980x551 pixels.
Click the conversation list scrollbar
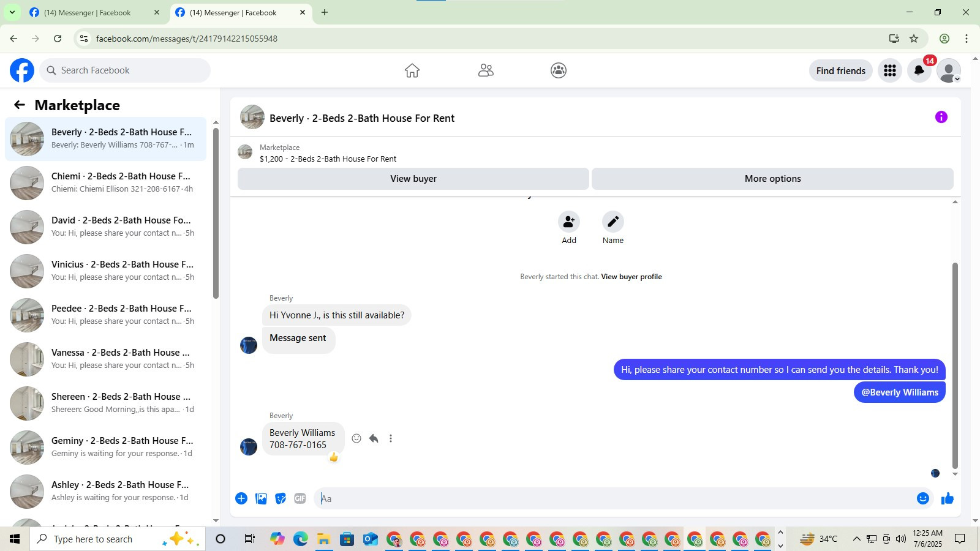coord(216,214)
